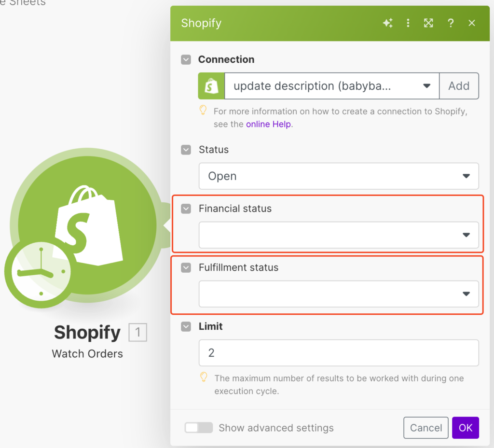Open help via the question mark icon

coord(451,23)
